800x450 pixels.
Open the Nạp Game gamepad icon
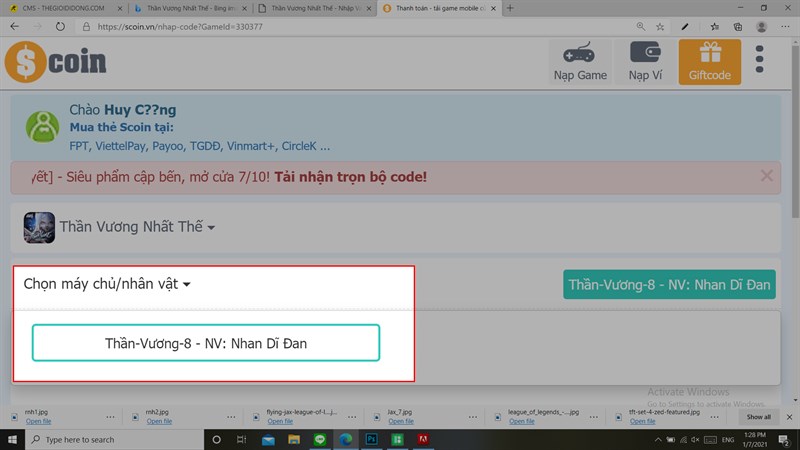coord(580,62)
